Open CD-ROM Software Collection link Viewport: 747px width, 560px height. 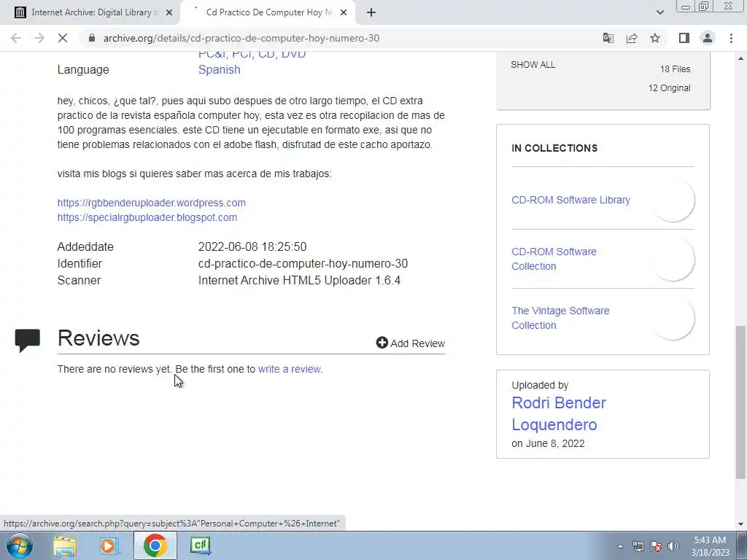(554, 259)
